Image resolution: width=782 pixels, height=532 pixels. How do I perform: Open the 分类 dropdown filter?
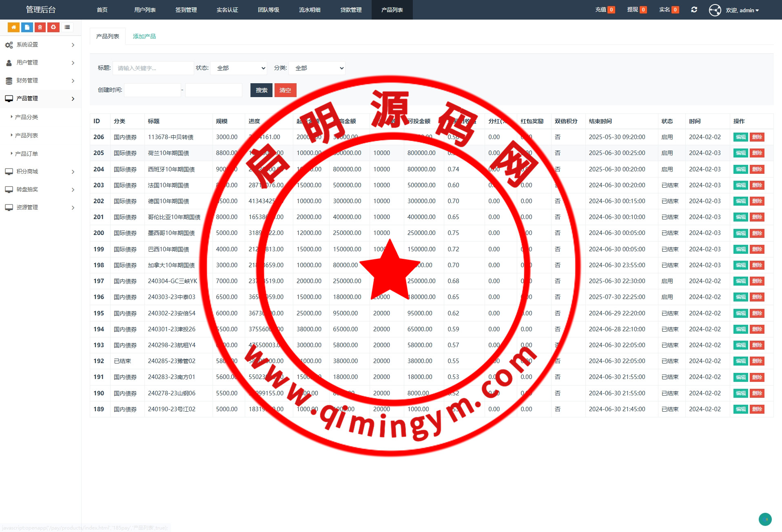click(317, 68)
